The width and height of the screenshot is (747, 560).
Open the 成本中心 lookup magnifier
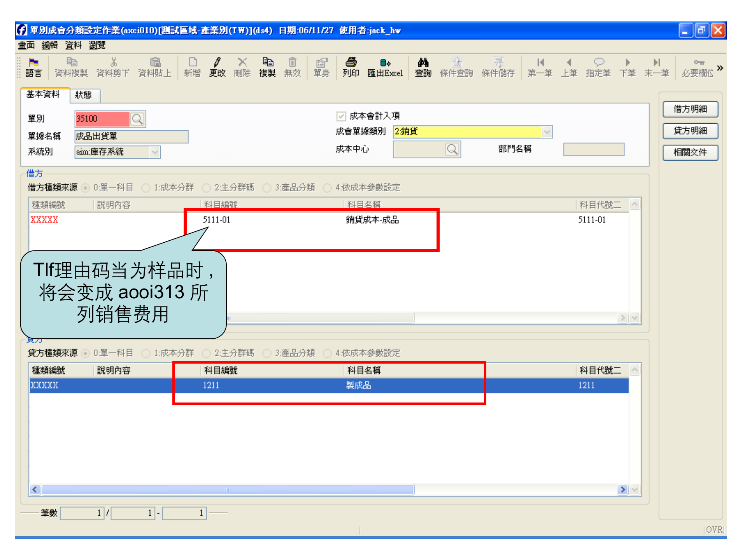tap(452, 149)
